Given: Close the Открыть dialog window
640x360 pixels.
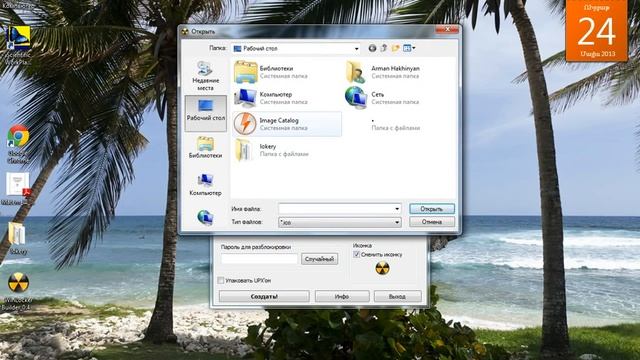Looking at the screenshot, I should pos(447,29).
